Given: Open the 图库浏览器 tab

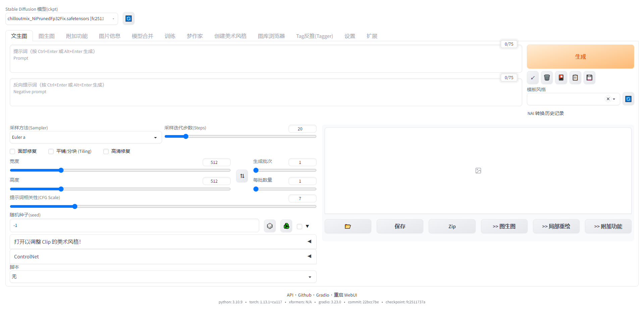Looking at the screenshot, I should click(x=271, y=36).
